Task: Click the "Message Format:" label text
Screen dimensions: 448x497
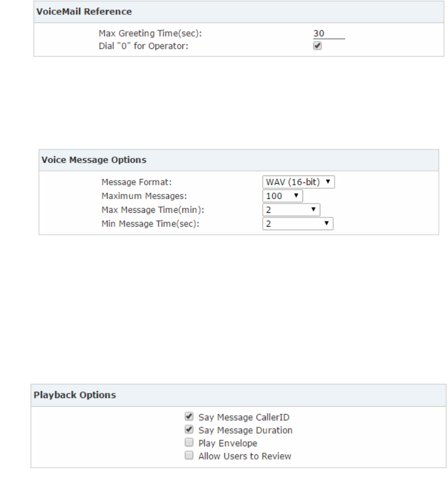Action: click(136, 182)
